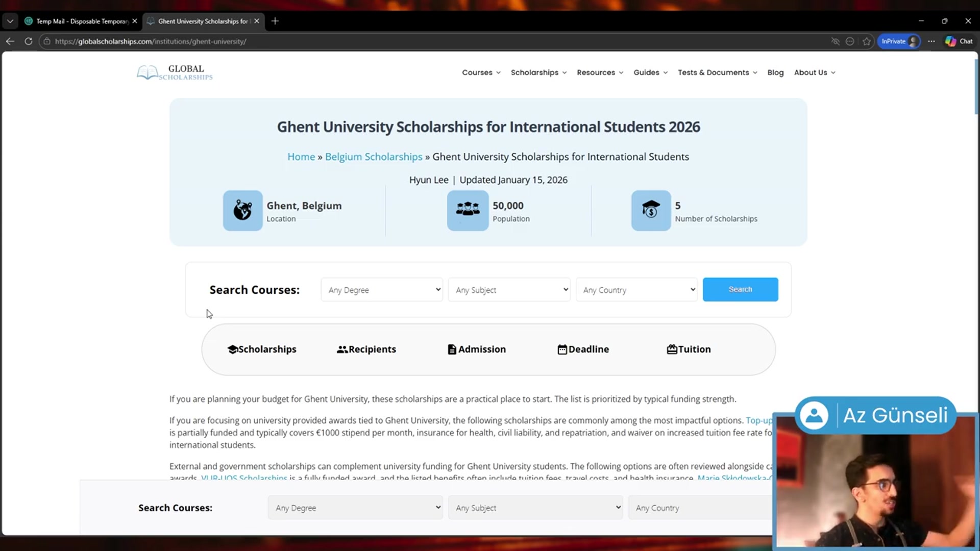Image resolution: width=980 pixels, height=551 pixels.
Task: Click the Admission document icon
Action: coord(452,349)
